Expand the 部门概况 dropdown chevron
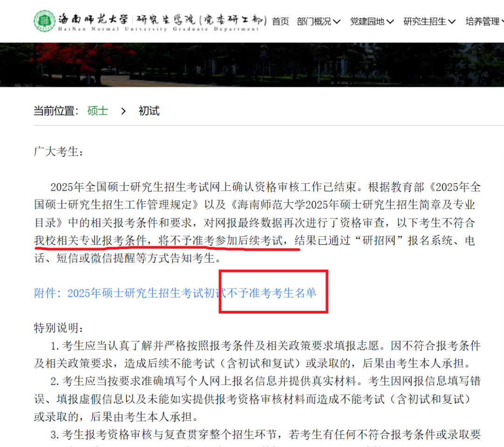504x447 pixels. pyautogui.click(x=336, y=22)
